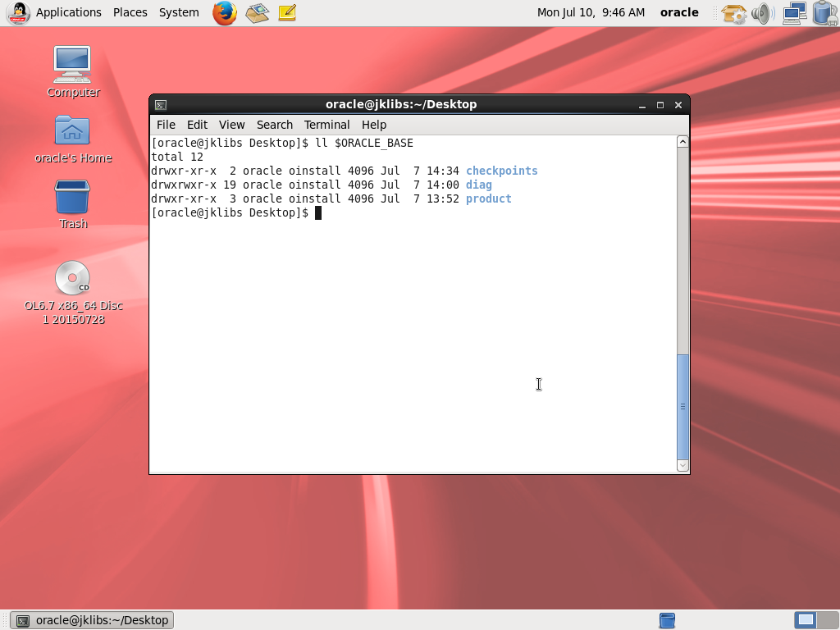Click the terminal taskbar button oracle@jklibs

(93, 620)
